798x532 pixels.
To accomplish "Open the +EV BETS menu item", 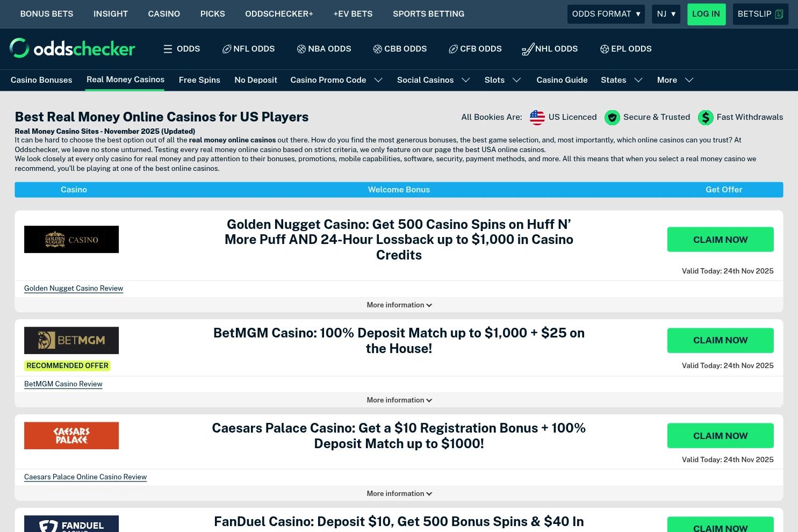I will click(353, 14).
